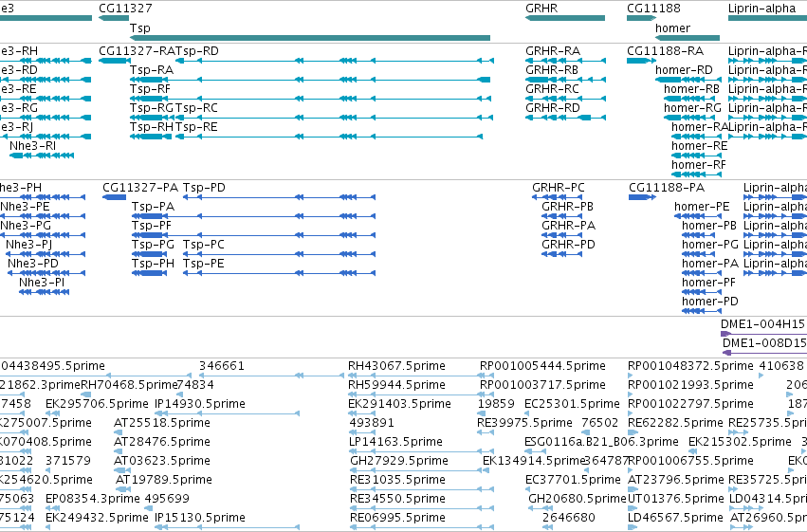Click the Tsp gene label
This screenshot has width=807, height=532.
[140, 28]
